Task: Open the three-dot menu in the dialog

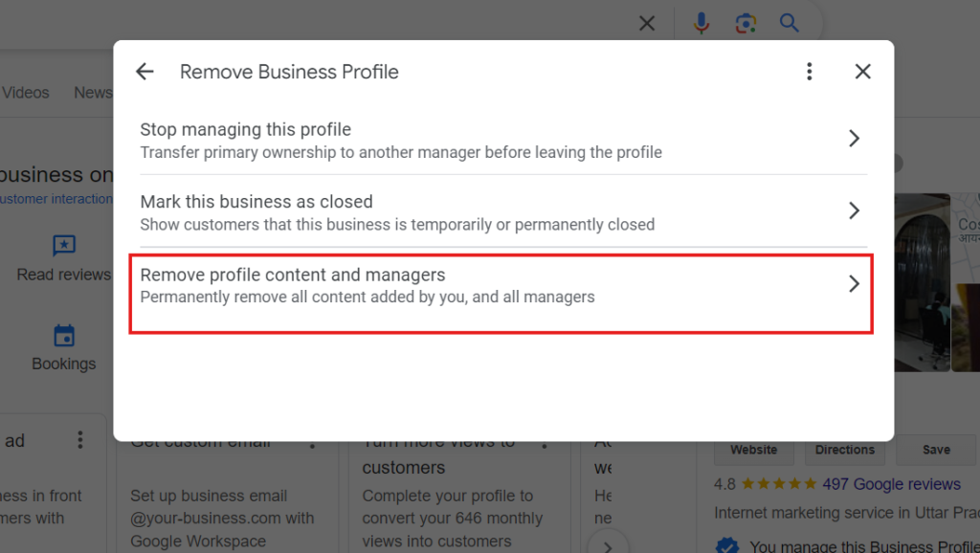Action: (810, 72)
